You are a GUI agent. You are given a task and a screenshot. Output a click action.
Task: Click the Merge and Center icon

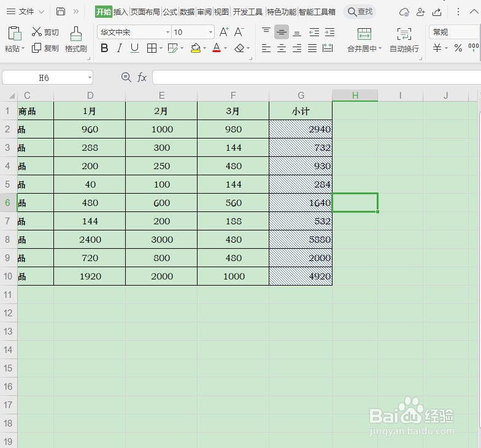coord(364,34)
